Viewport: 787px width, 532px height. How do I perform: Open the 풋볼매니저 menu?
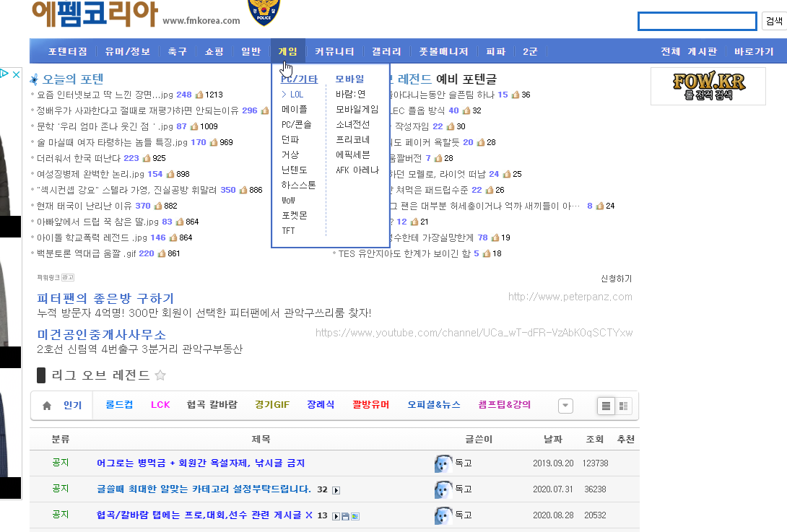click(444, 51)
